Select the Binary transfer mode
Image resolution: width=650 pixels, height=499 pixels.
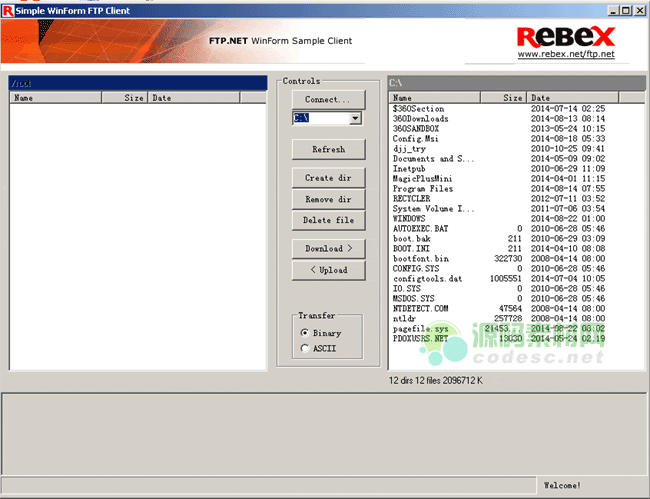(306, 333)
